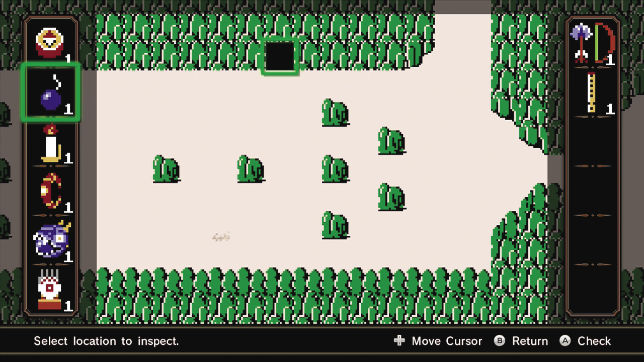The width and height of the screenshot is (644, 362).
Task: Choose the highlighted Bomb item card
Action: (x=50, y=93)
